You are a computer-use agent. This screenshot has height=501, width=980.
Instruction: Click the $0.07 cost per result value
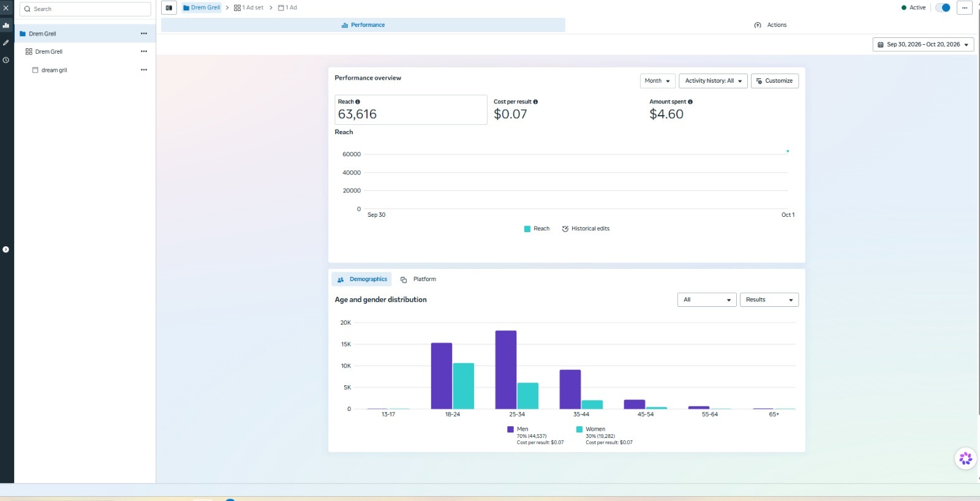(510, 115)
